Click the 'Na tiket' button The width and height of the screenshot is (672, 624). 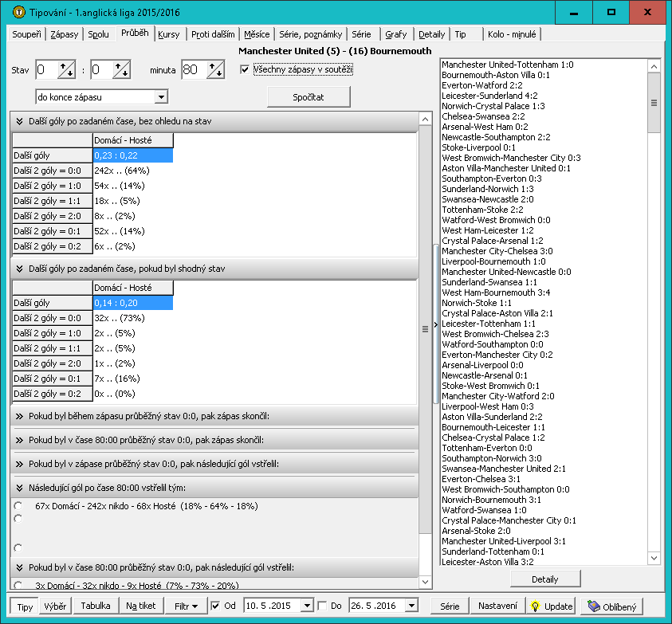[141, 606]
